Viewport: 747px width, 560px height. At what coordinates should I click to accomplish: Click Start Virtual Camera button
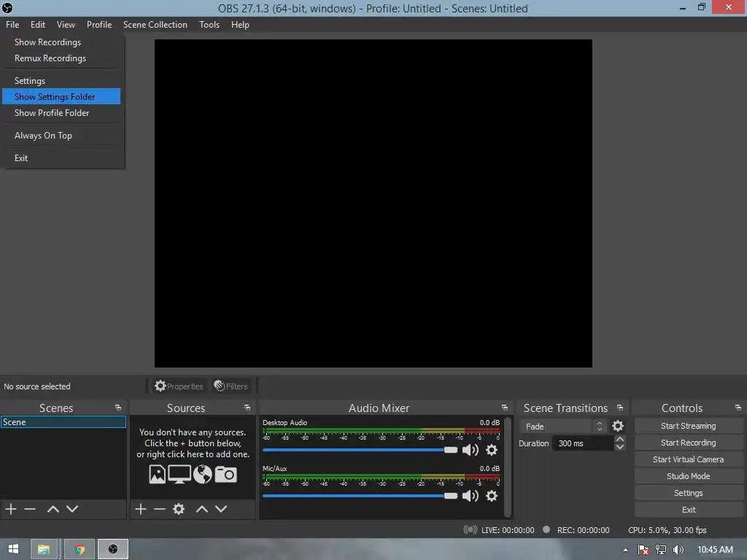[689, 459]
